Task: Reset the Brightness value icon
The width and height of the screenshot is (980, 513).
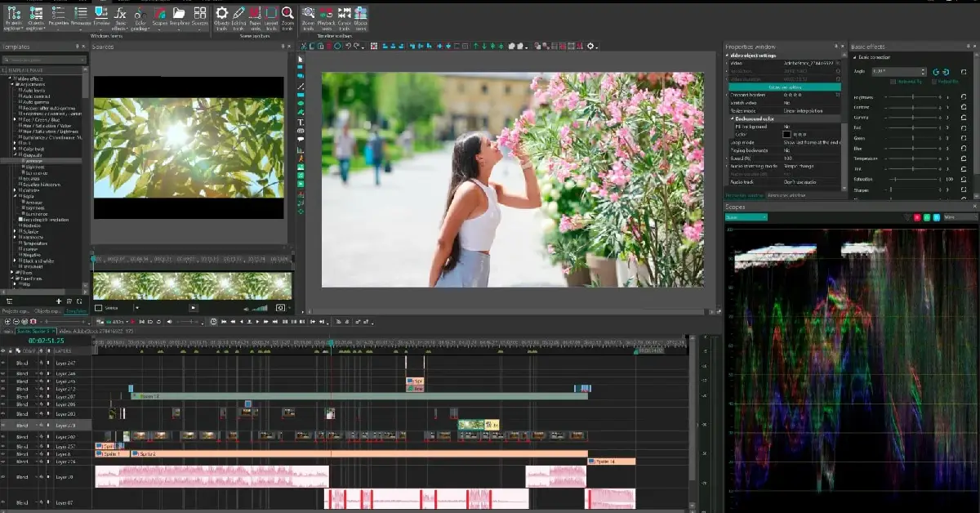Action: (964, 97)
